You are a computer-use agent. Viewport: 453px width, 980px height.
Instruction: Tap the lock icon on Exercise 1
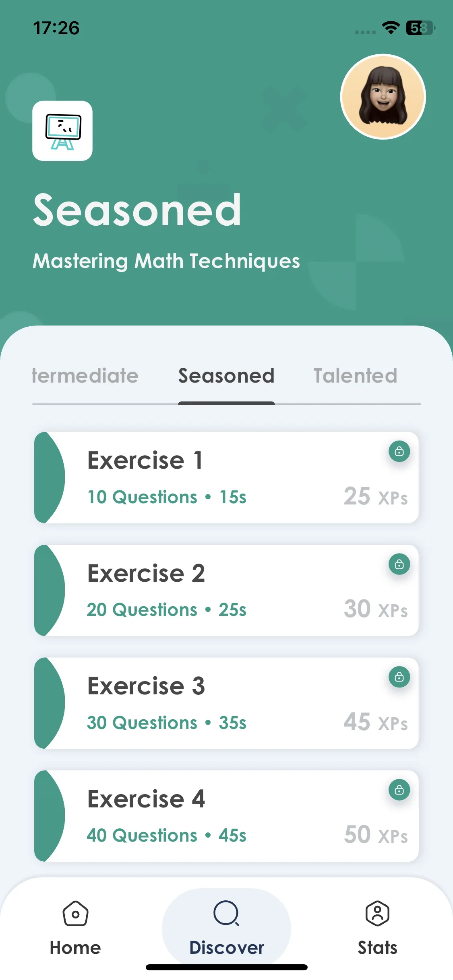tap(399, 451)
